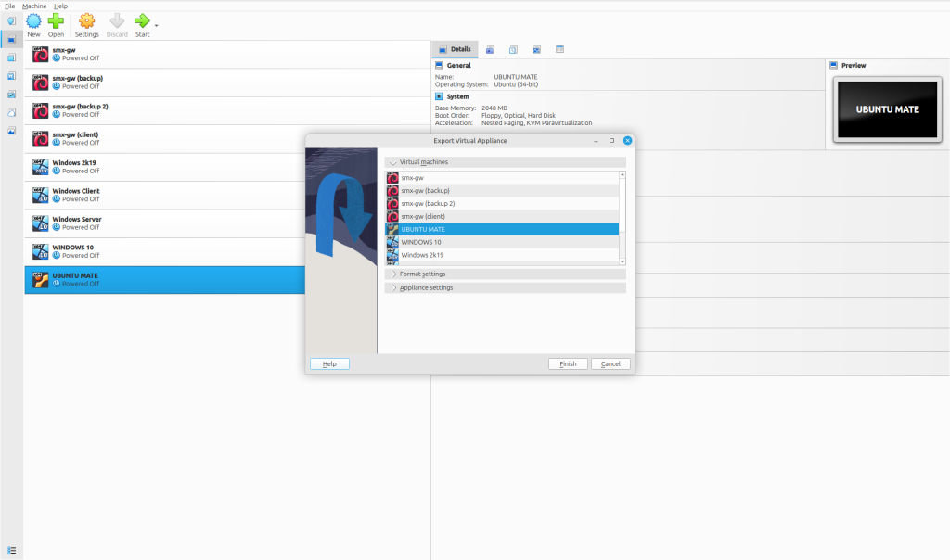The height and width of the screenshot is (560, 950).
Task: Open the dropdown arrow beside Start
Action: pos(156,25)
